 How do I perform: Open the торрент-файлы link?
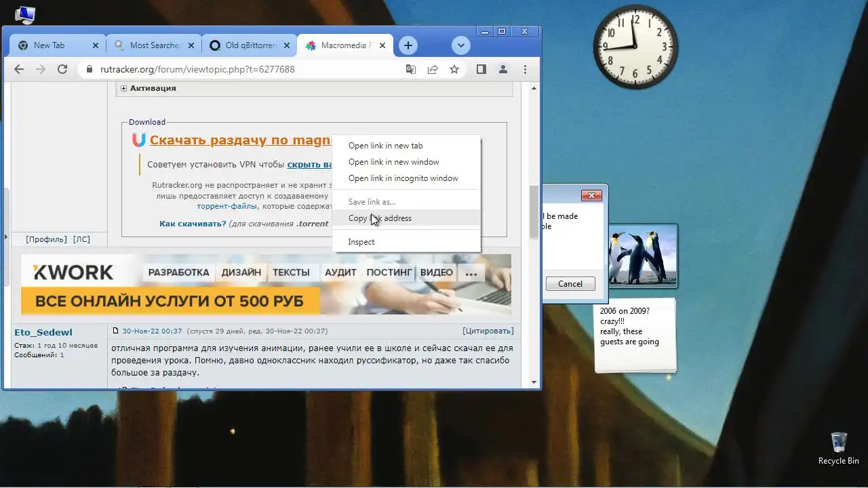(226, 206)
